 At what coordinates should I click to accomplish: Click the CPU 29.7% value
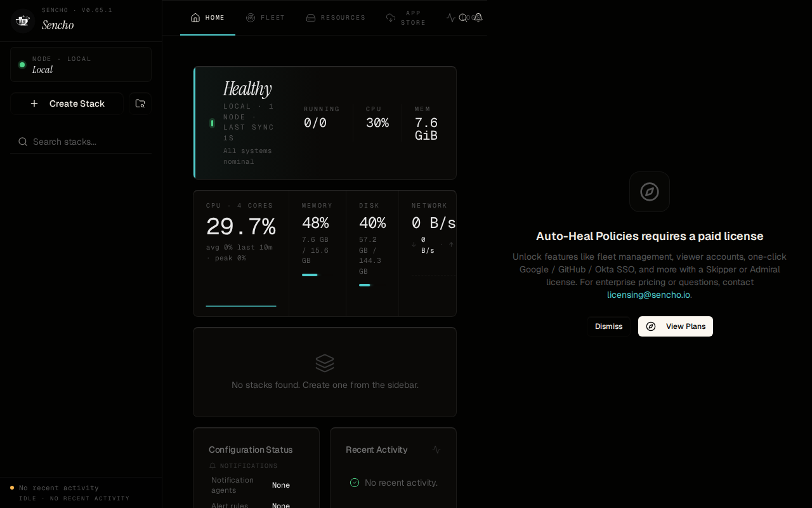[x=241, y=227]
